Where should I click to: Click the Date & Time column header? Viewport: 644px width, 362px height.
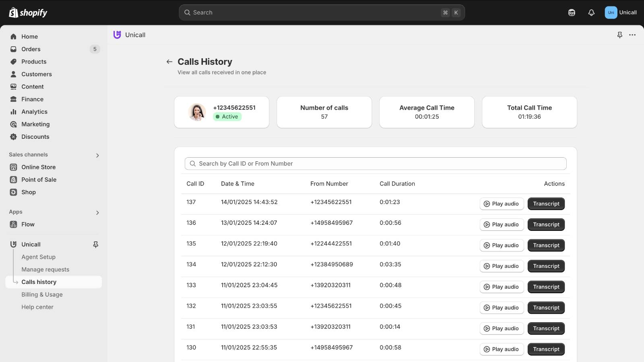coord(237,184)
